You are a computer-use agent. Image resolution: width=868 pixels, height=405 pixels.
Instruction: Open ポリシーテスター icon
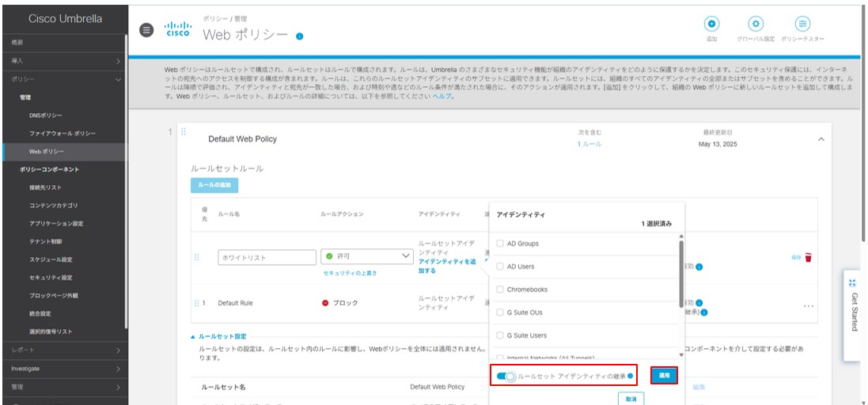point(802,24)
